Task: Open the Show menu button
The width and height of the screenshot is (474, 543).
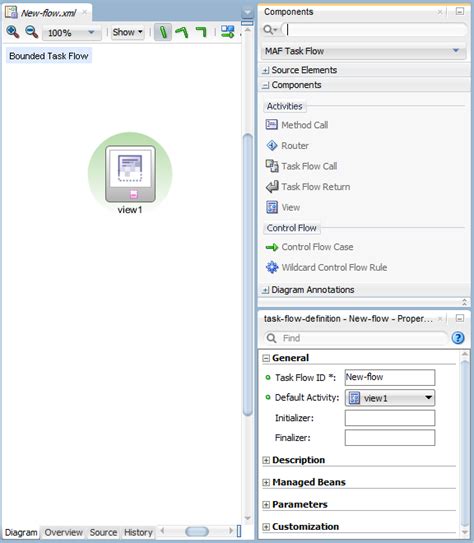Action: pyautogui.click(x=127, y=32)
